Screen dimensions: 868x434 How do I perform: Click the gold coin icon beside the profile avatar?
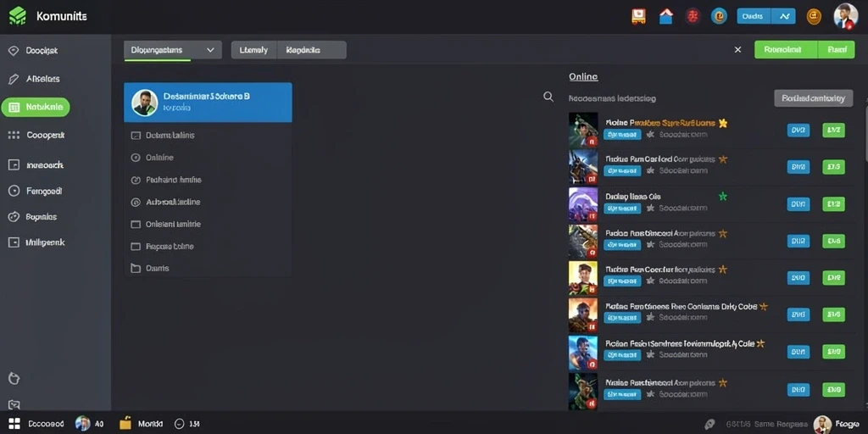813,17
